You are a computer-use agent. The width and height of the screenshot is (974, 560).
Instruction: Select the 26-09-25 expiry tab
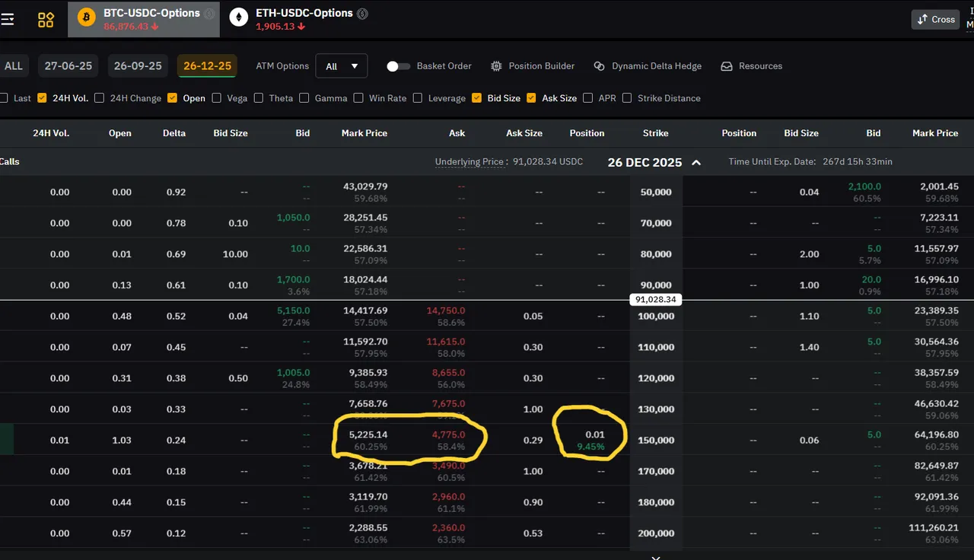point(138,66)
